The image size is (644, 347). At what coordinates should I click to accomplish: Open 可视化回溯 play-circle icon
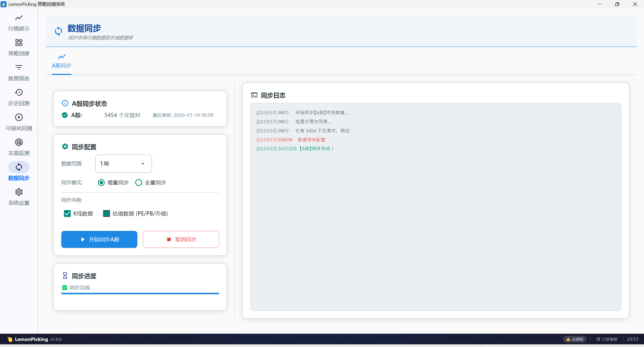[19, 117]
